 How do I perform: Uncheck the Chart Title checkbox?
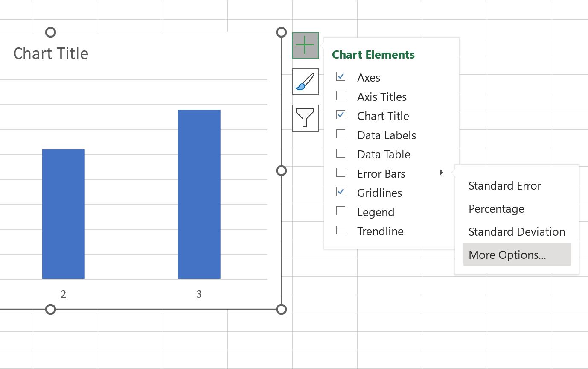[341, 115]
